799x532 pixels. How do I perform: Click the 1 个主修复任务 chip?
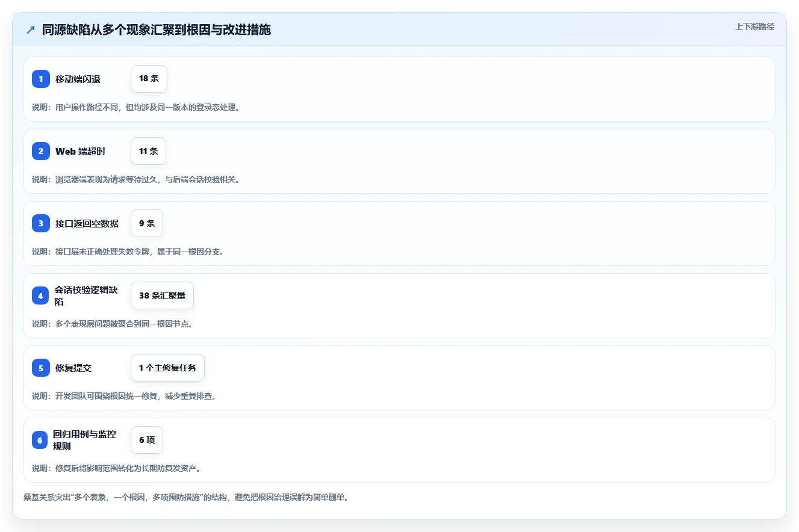pyautogui.click(x=167, y=368)
